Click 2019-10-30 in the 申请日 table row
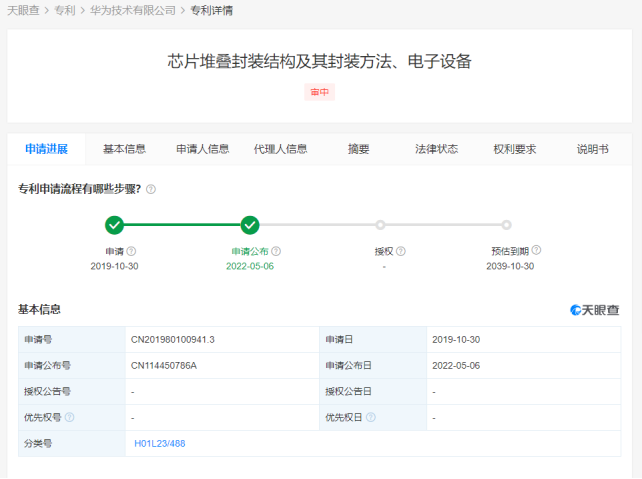 (x=456, y=339)
